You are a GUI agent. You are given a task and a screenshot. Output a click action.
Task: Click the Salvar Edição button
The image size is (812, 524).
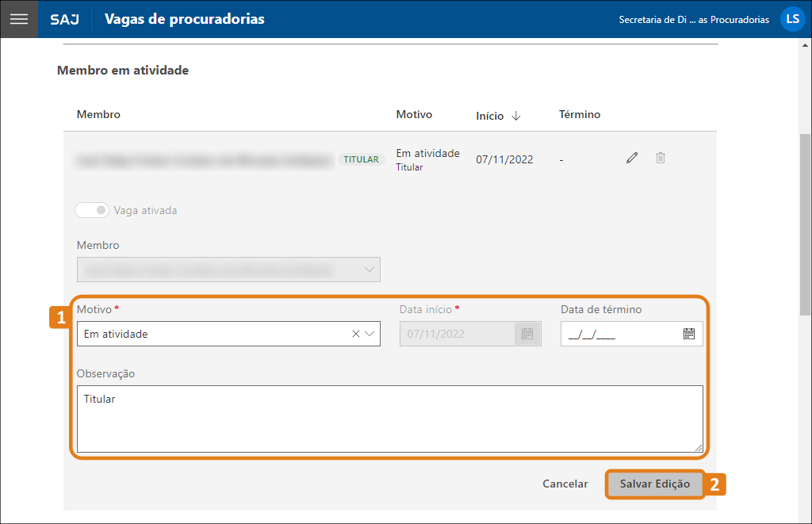click(x=655, y=484)
